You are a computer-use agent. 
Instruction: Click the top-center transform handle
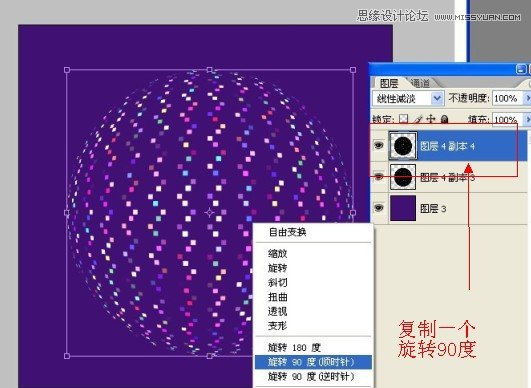click(210, 70)
